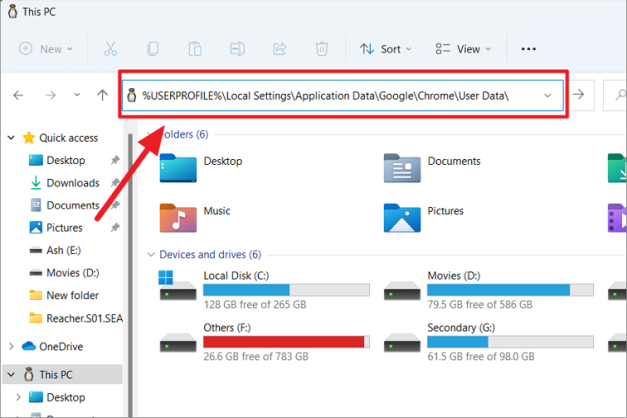627x418 pixels.
Task: Click the Paste clipboard icon
Action: coord(196,48)
